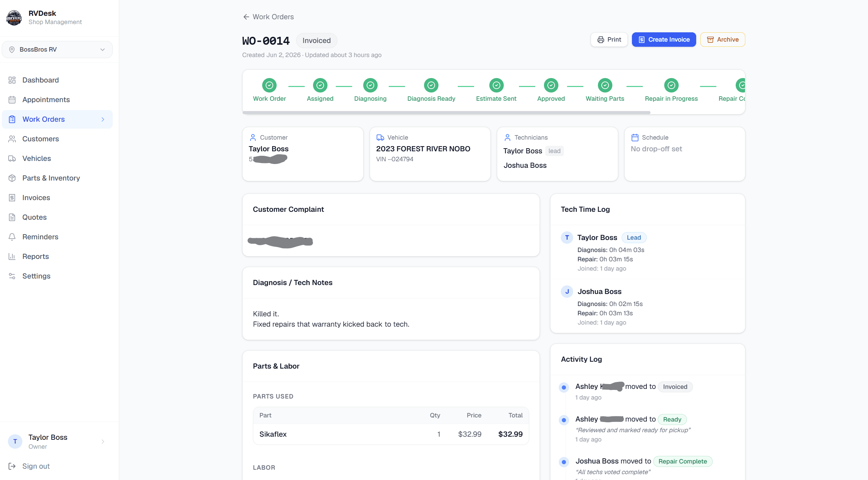Click the Diagnosis Ready step checkmark
The height and width of the screenshot is (480, 868).
tap(431, 85)
